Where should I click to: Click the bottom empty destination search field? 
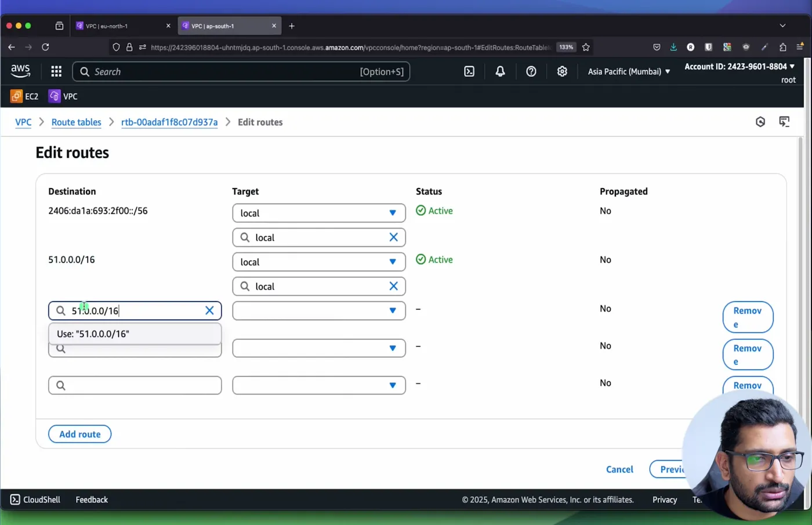[x=135, y=385]
